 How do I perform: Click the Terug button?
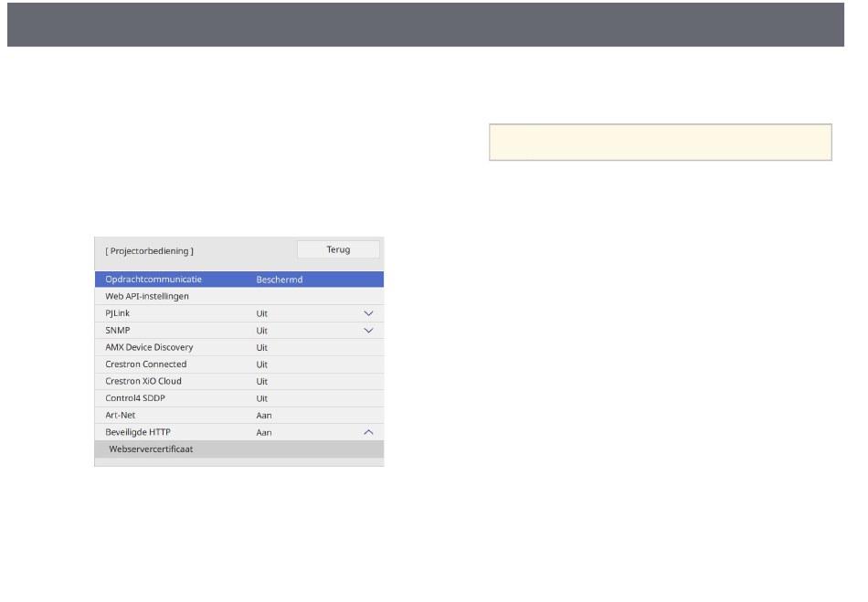point(338,249)
